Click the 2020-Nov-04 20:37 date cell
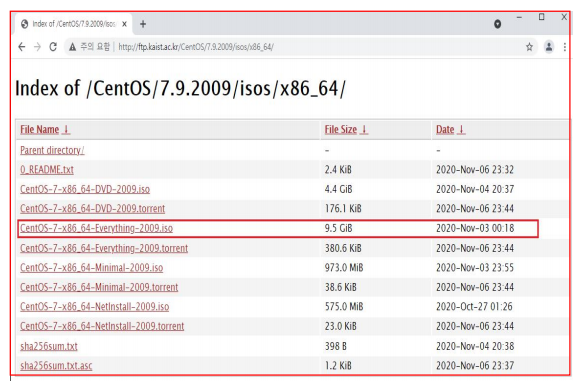Viewport: 580px width, 386px height. coord(475,189)
